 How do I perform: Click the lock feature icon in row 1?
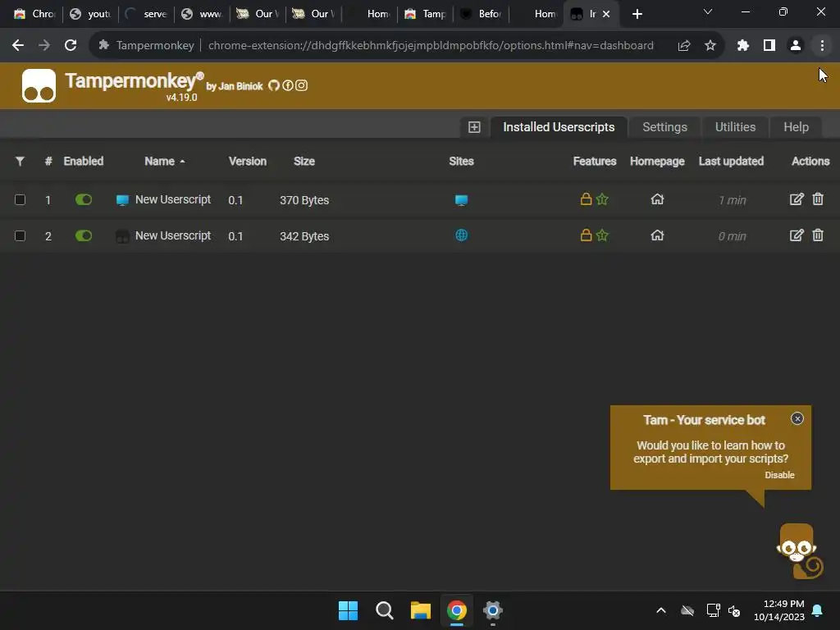coord(586,199)
